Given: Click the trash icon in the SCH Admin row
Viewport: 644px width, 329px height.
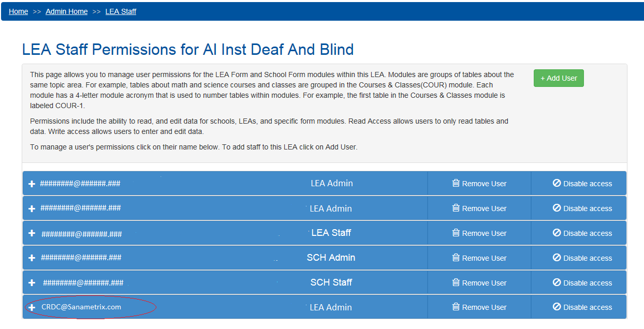Looking at the screenshot, I should click(456, 258).
